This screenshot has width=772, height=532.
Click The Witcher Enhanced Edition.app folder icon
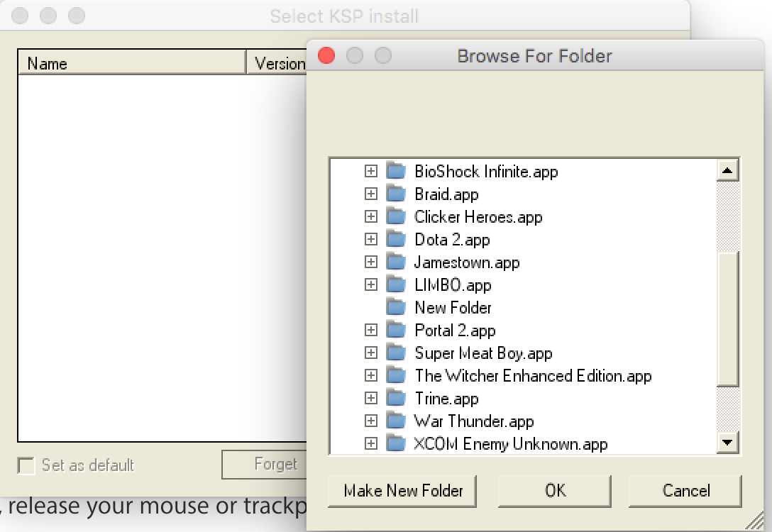click(x=396, y=375)
